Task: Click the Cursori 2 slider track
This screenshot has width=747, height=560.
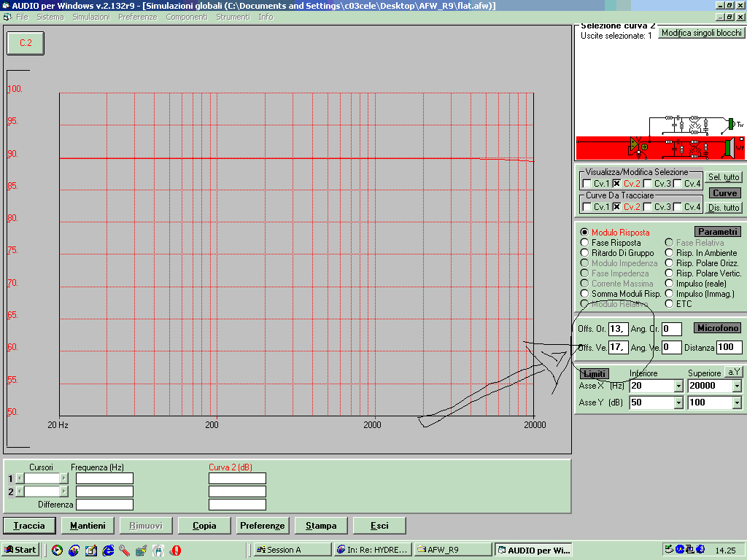Action: [42, 491]
